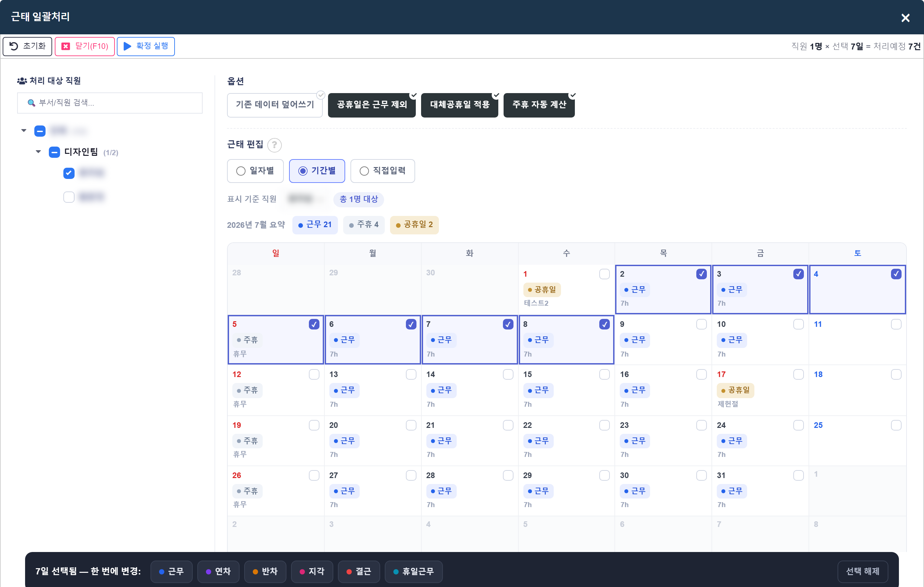Screen dimensions: 924x587
Task: Click the 제헌절 label on day 17
Action: (x=728, y=404)
